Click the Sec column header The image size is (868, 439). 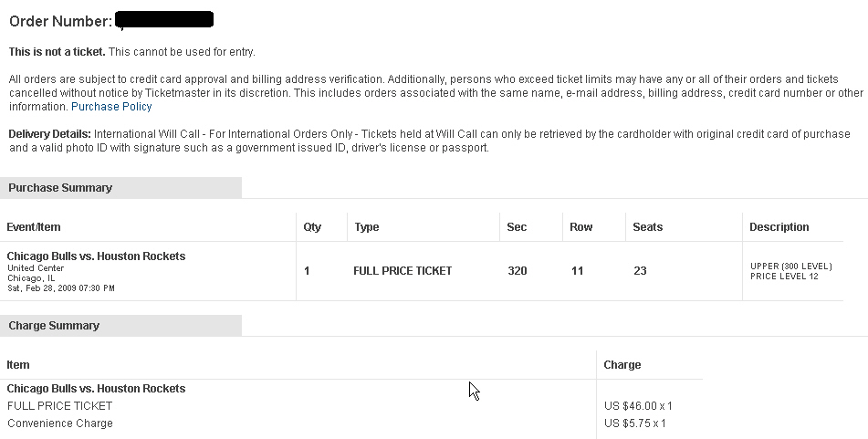(x=517, y=227)
